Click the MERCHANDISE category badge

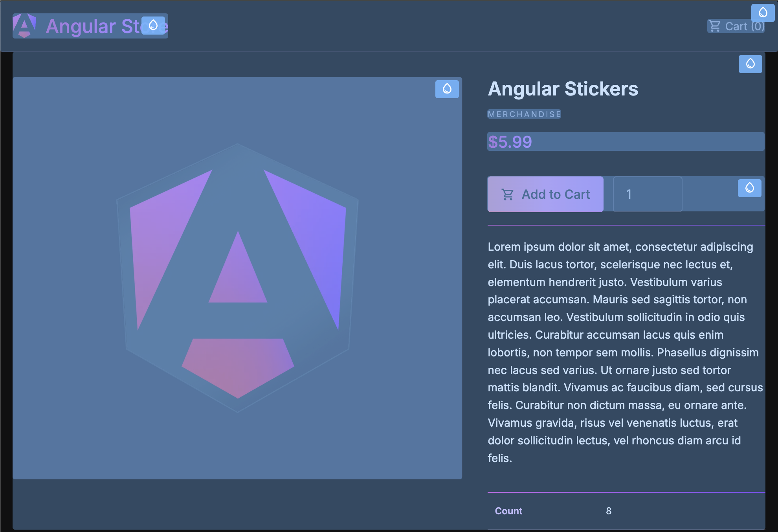[524, 114]
